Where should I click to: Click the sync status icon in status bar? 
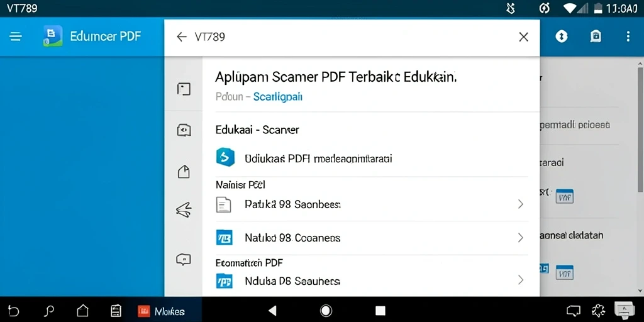(544, 8)
